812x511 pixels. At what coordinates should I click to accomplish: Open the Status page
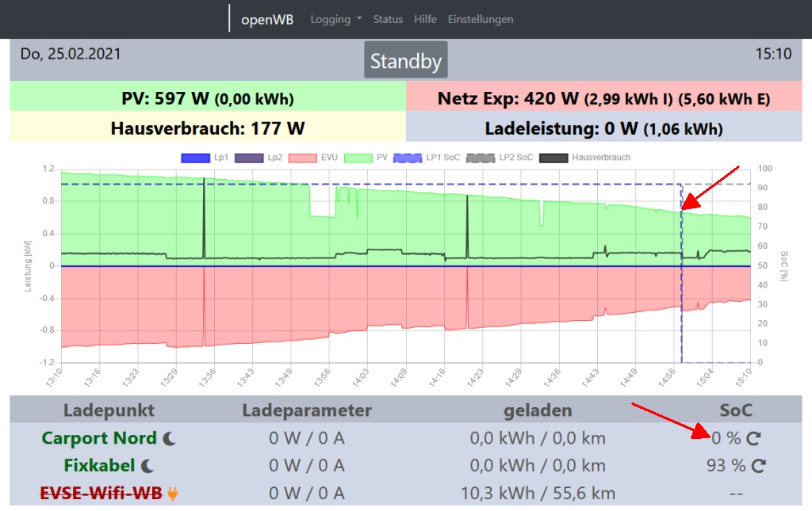(x=388, y=19)
